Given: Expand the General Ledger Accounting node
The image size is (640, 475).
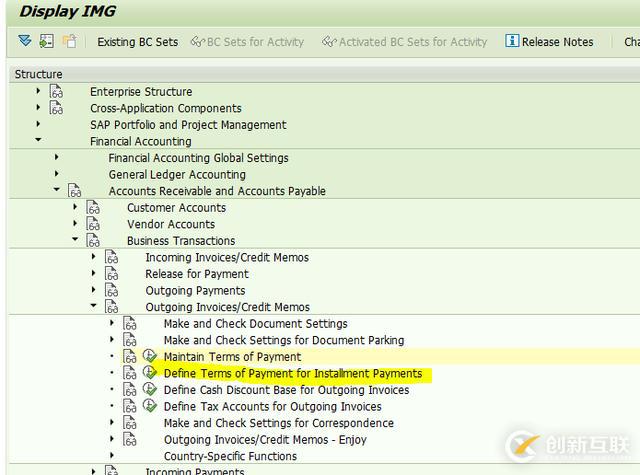Looking at the screenshot, I should click(x=56, y=173).
